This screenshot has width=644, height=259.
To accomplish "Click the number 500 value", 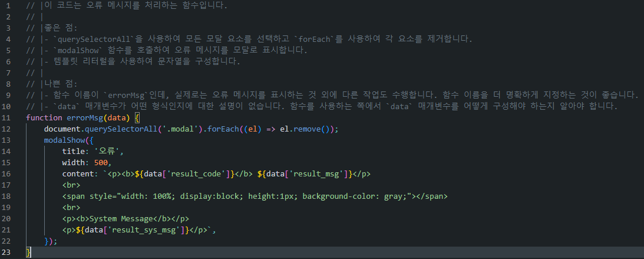I will [101, 162].
